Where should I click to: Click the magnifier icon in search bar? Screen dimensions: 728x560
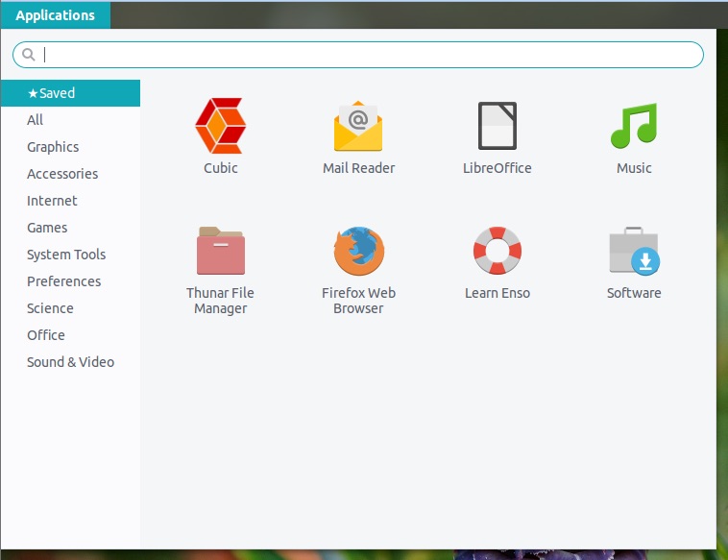point(28,55)
